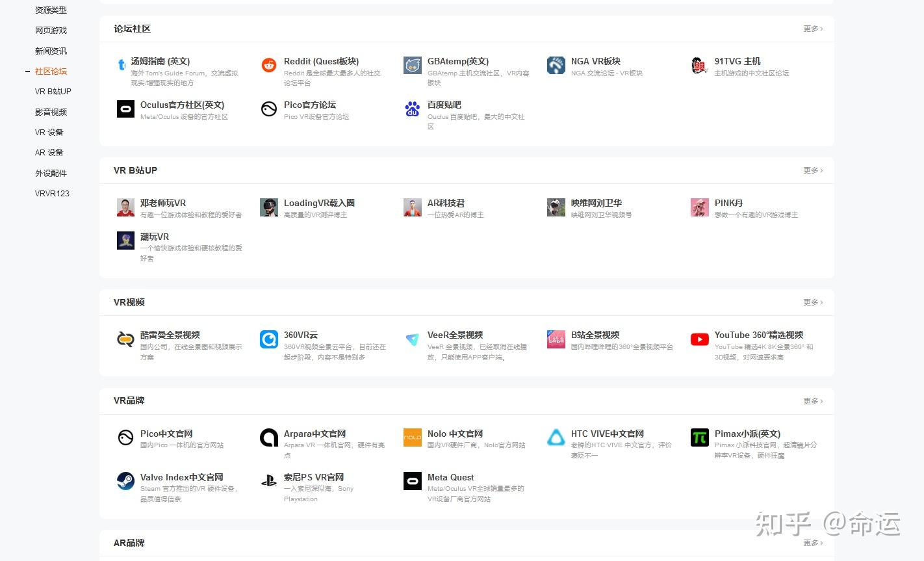
Task: Expand 更多 in 论坛社区 section
Action: coord(813,29)
